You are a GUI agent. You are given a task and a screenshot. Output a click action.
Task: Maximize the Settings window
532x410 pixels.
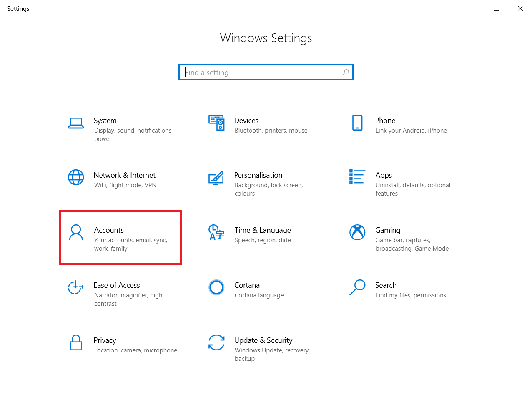497,8
